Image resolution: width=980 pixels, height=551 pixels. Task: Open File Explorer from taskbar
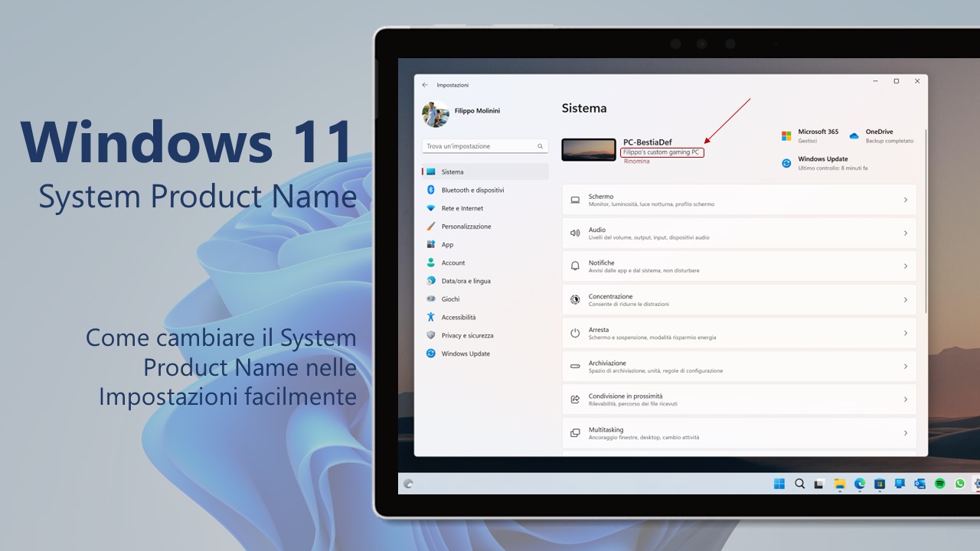(839, 484)
